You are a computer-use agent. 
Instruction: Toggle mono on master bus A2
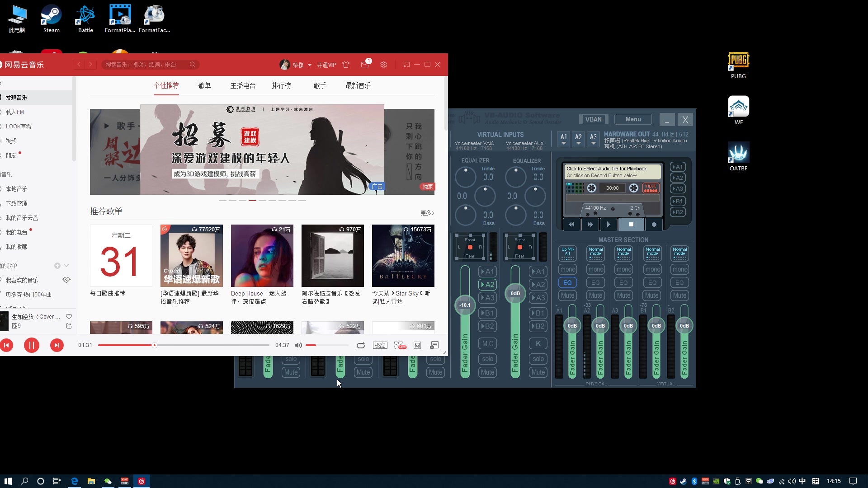pyautogui.click(x=596, y=269)
